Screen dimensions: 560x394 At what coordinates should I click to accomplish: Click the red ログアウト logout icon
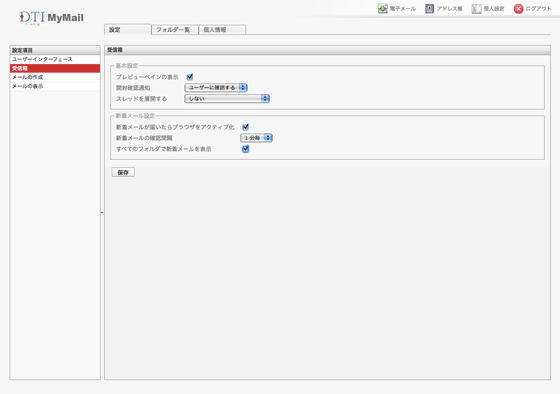click(x=518, y=9)
